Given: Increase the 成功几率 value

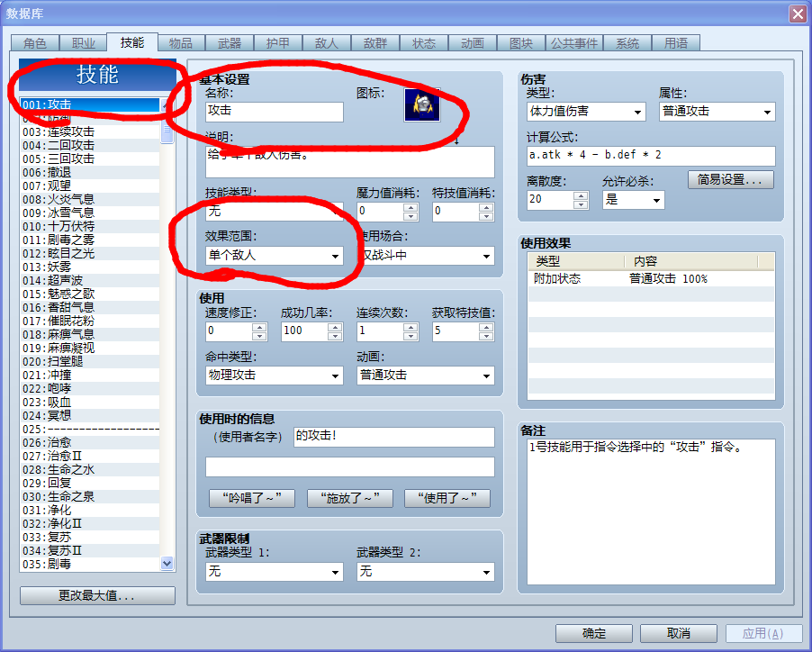Looking at the screenshot, I should tap(335, 327).
